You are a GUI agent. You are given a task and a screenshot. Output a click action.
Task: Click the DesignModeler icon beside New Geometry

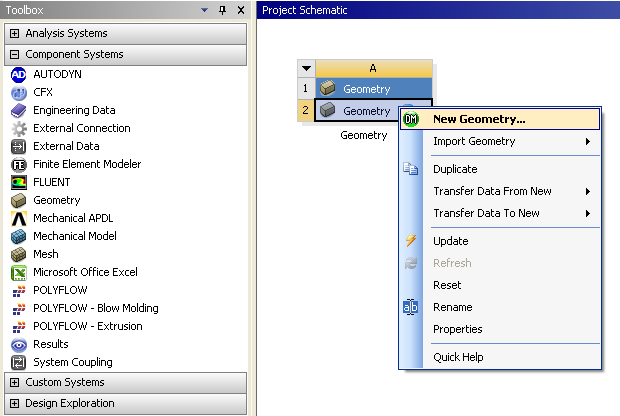point(411,119)
